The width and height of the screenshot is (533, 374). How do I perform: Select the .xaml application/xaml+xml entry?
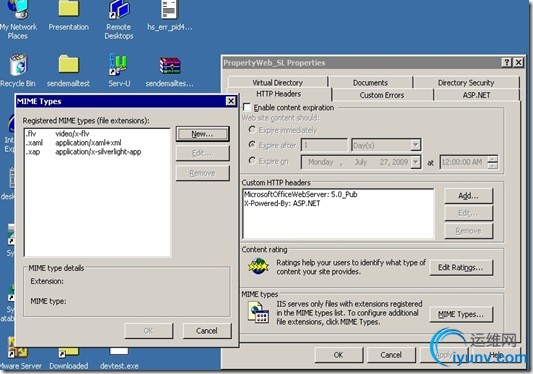point(97,143)
